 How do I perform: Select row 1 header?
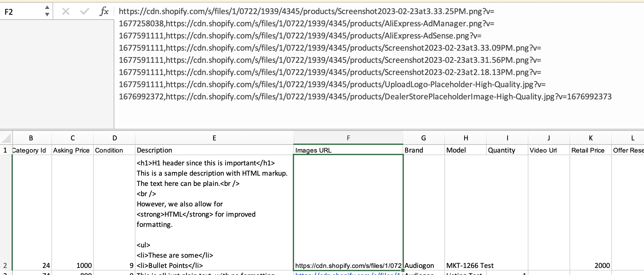pyautogui.click(x=6, y=150)
